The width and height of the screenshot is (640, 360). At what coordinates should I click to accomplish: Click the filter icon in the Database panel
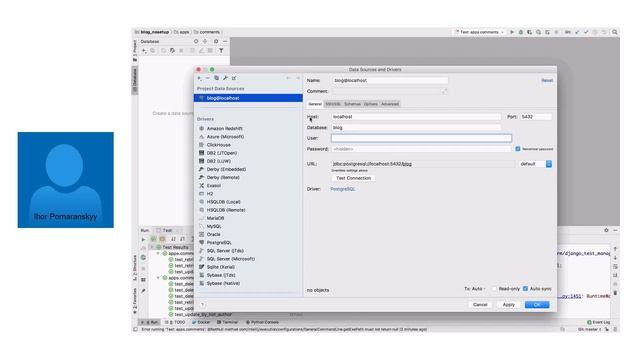(x=221, y=51)
